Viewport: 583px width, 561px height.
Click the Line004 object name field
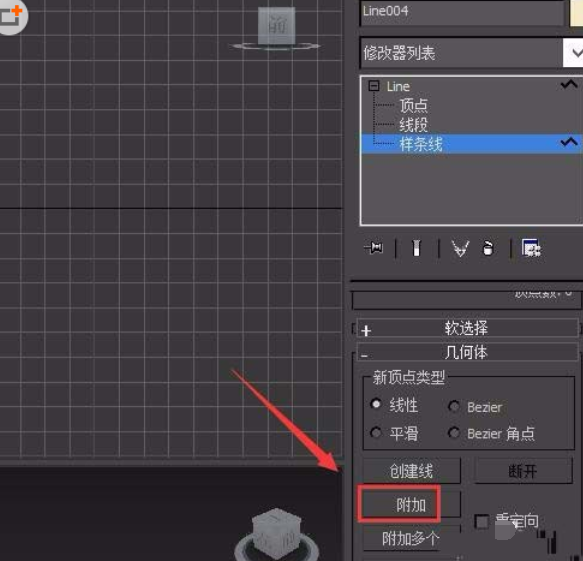[462, 12]
